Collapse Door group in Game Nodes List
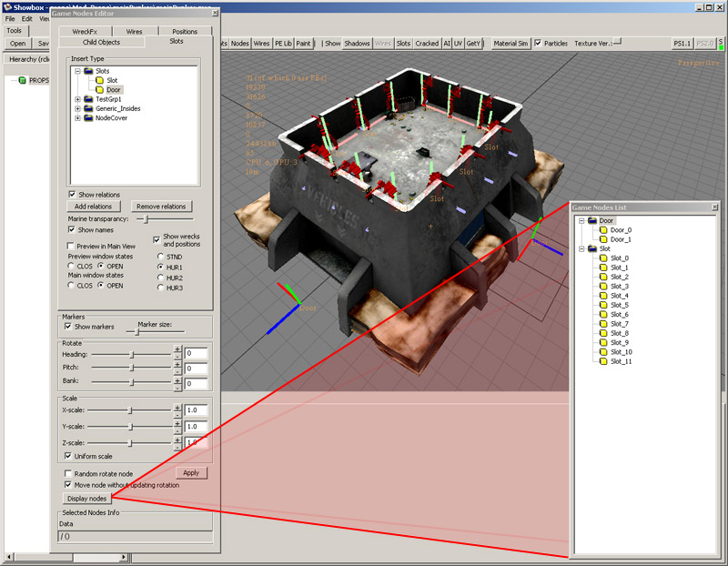This screenshot has width=728, height=566. click(581, 221)
